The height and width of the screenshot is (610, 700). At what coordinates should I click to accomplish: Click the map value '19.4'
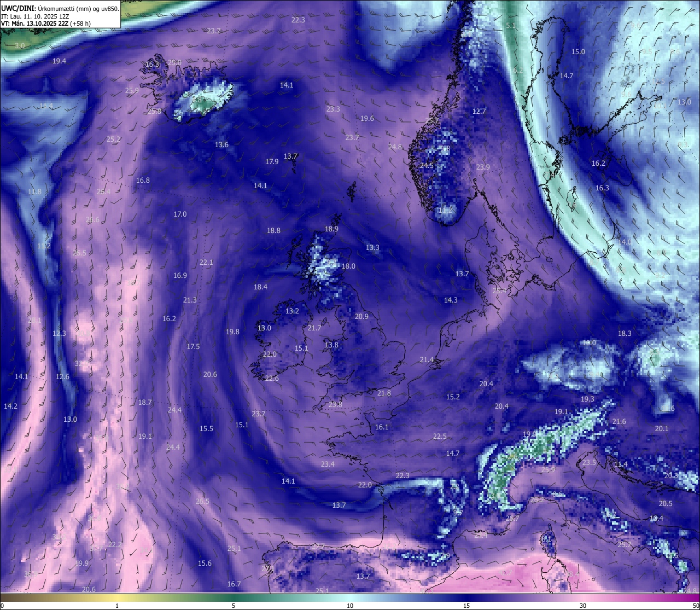click(59, 61)
